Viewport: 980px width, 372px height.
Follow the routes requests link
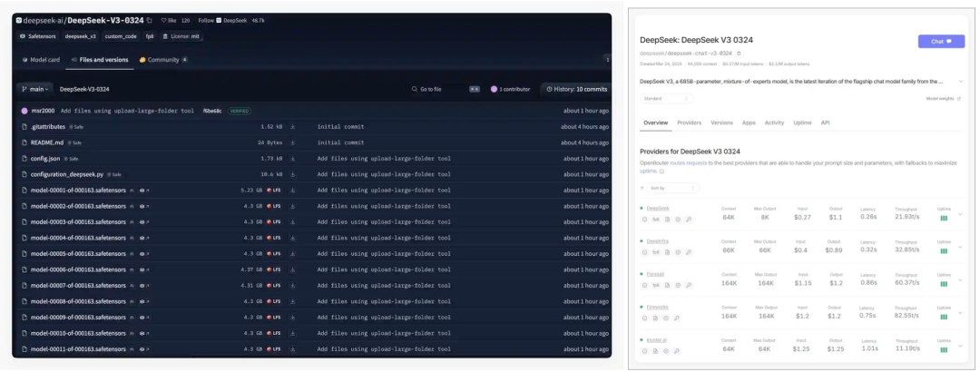687,163
